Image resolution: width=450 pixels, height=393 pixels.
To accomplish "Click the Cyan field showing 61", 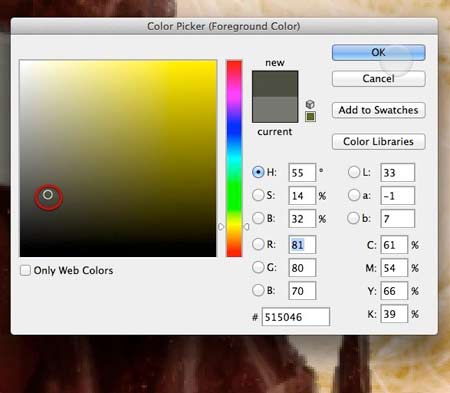I will click(x=394, y=245).
